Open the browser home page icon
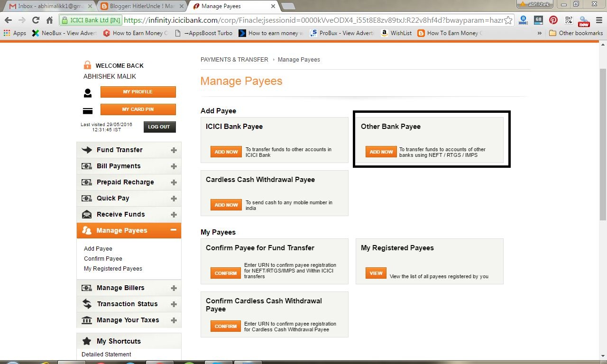607x364 pixels. tap(49, 20)
